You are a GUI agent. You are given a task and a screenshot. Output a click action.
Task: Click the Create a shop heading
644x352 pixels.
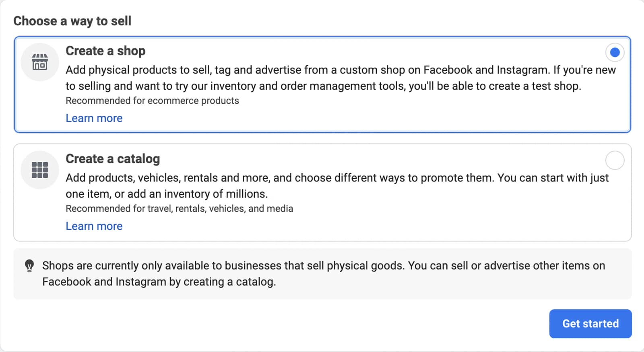[x=105, y=51]
